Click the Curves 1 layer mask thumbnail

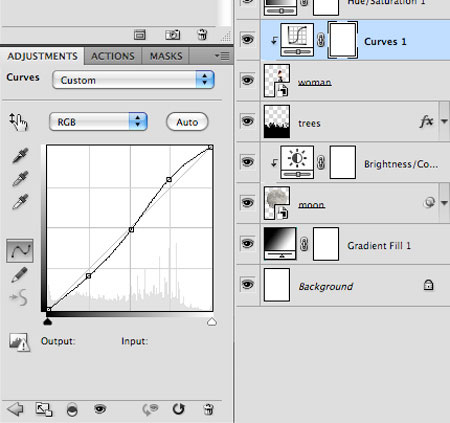pos(343,40)
